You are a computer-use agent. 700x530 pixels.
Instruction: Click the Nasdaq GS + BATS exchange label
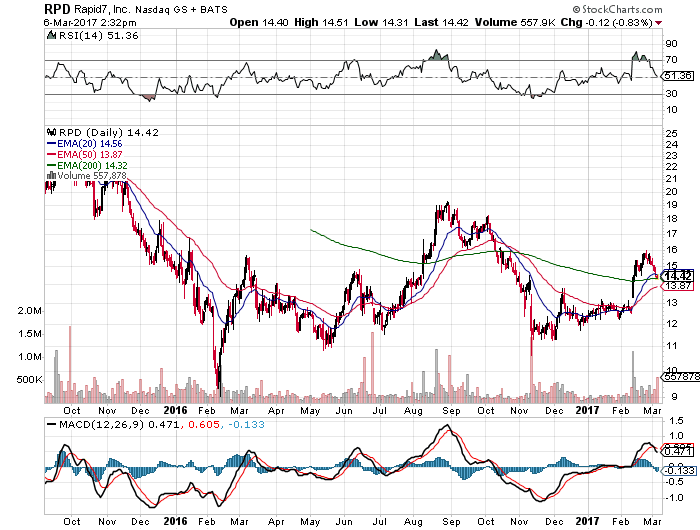pos(181,9)
